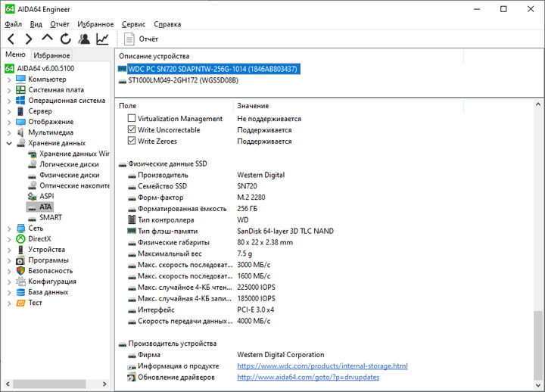Click the details pane scroll-up arrow
The image size is (545, 392).
(x=537, y=104)
